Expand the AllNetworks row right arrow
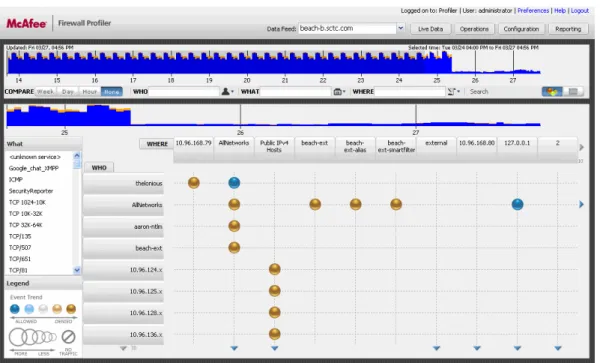Screen dimensions: 600x363 [582, 205]
